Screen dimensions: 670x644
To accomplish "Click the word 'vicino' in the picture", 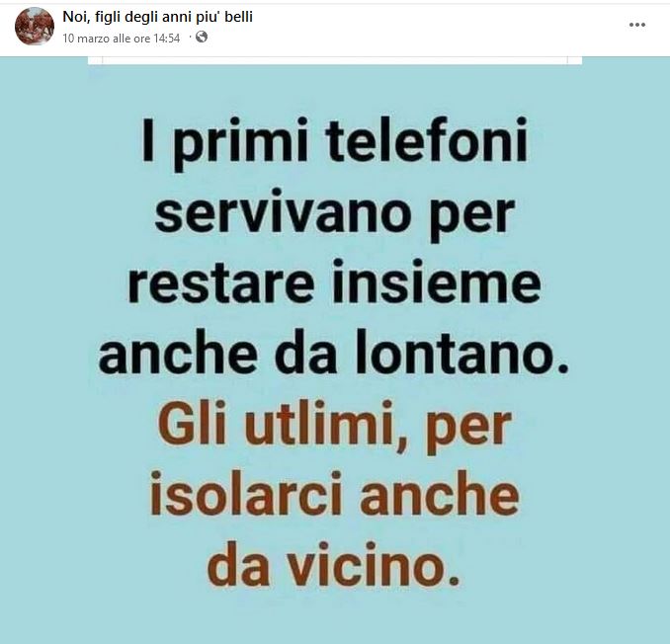I will coord(367,564).
